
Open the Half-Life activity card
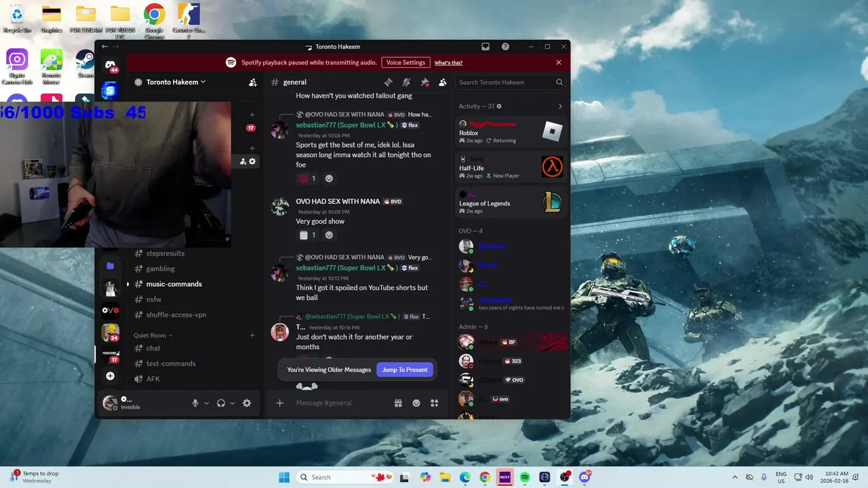pyautogui.click(x=511, y=167)
